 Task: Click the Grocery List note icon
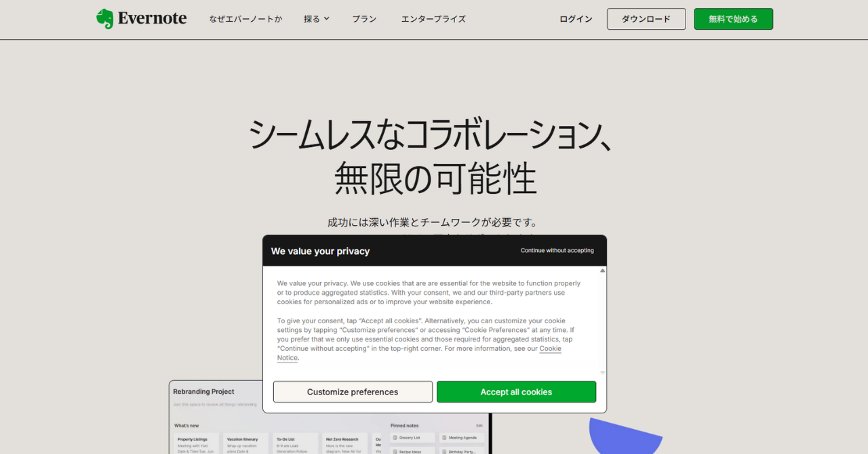coord(395,438)
